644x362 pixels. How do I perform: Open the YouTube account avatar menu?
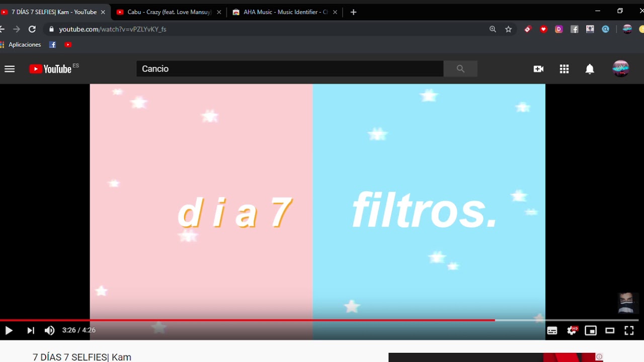(x=621, y=68)
